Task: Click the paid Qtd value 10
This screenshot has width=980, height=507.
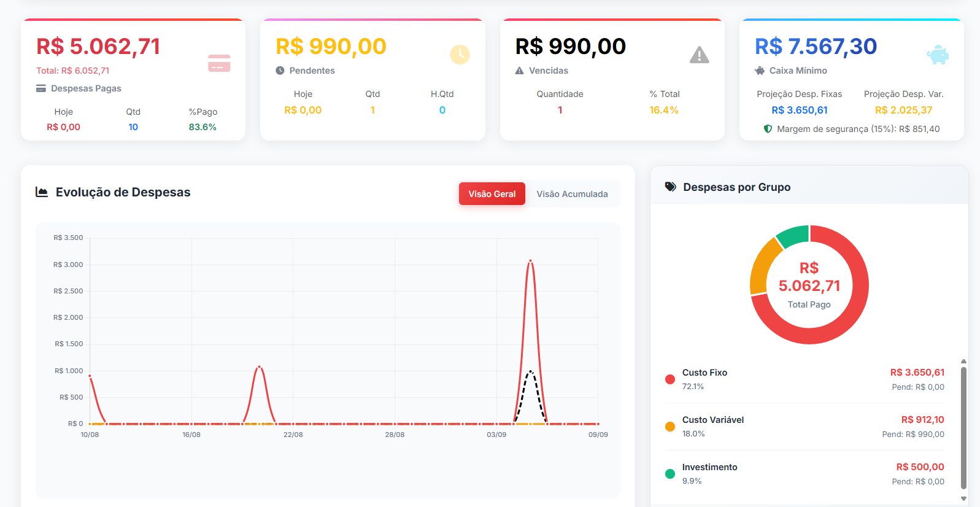Action: (x=133, y=127)
